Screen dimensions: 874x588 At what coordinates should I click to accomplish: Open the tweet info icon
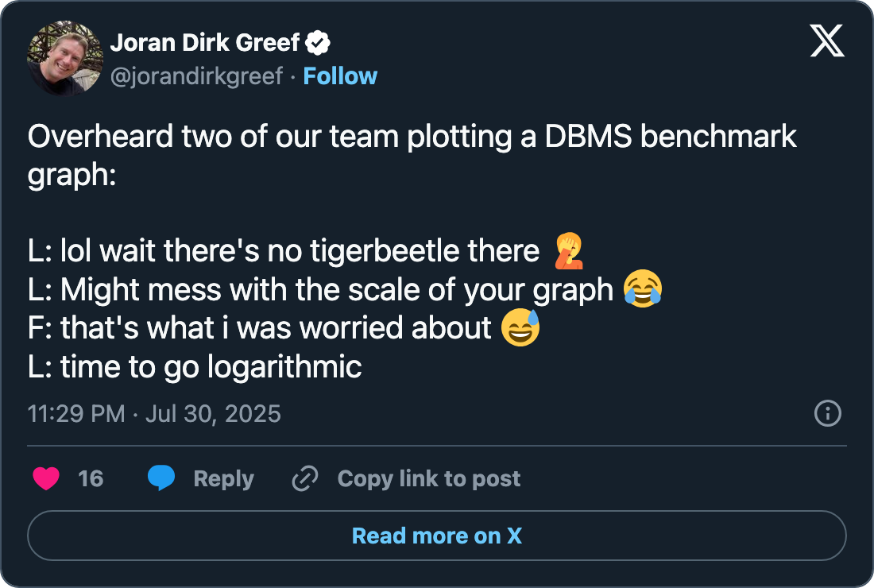click(828, 414)
